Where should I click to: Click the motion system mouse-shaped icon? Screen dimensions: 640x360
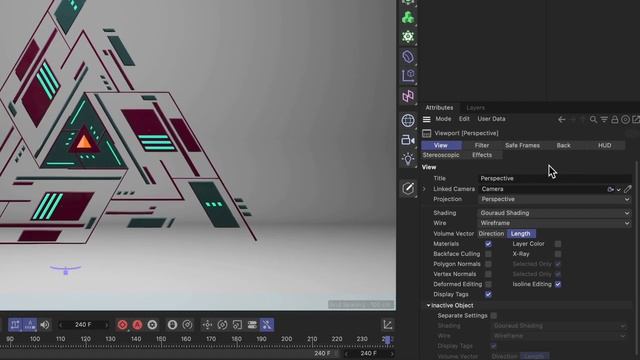point(172,325)
